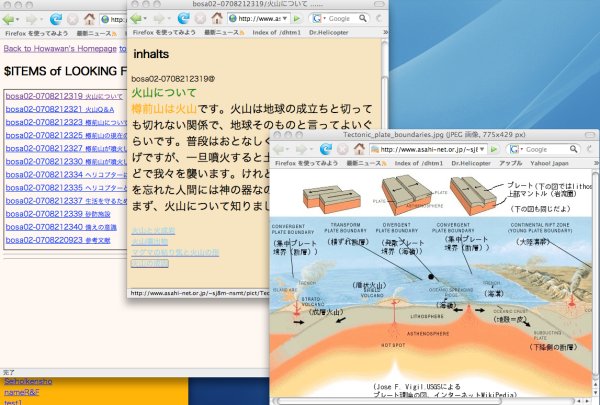
Task: Follow the 'Seiholkensho' link at bottom left
Action: [28, 382]
